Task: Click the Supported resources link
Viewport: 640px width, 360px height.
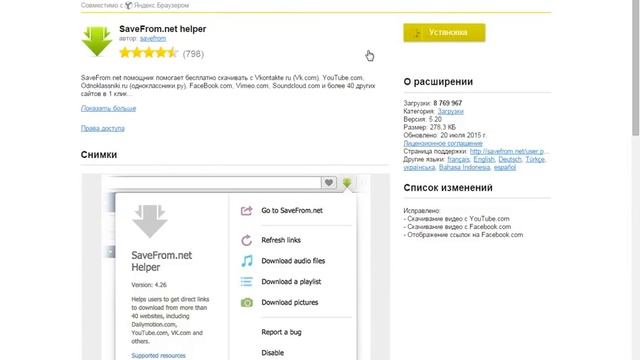Action: (158, 356)
